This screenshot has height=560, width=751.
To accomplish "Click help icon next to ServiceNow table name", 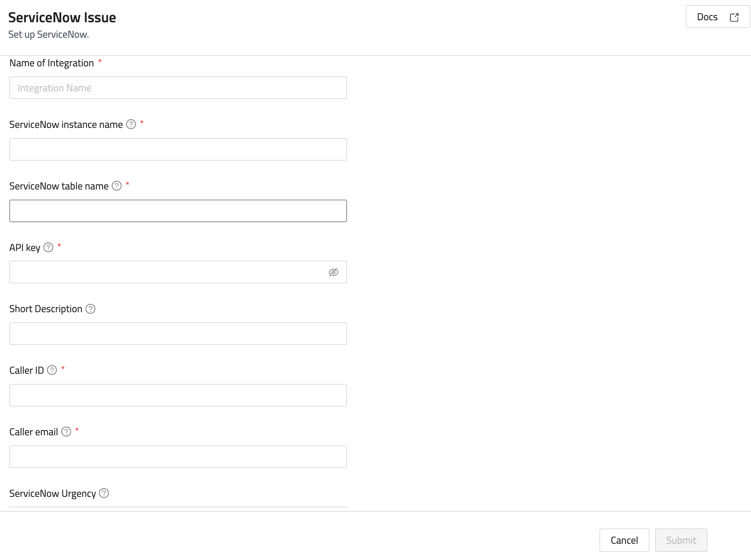I will (x=116, y=186).
